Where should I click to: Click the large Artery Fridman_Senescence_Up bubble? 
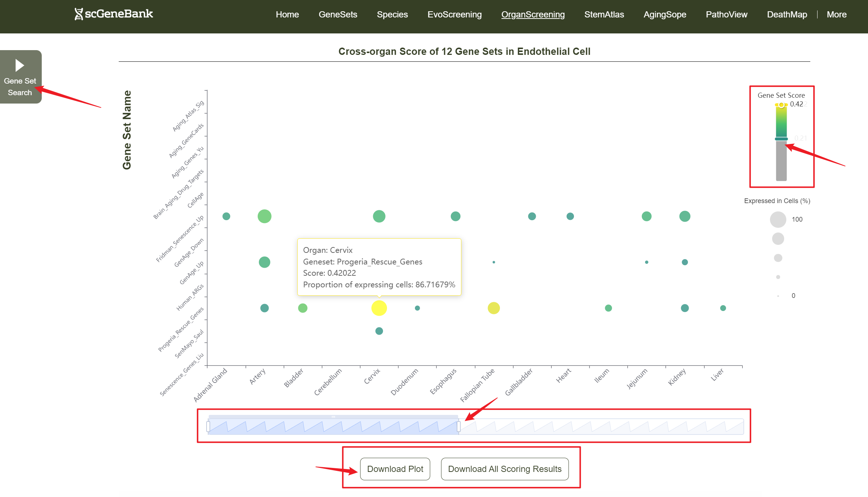[264, 216]
